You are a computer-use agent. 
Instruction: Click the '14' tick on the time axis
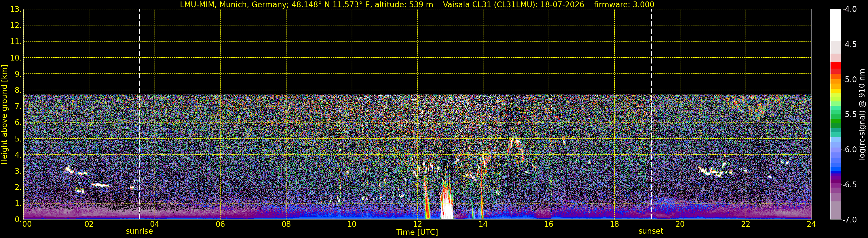pos(483,224)
